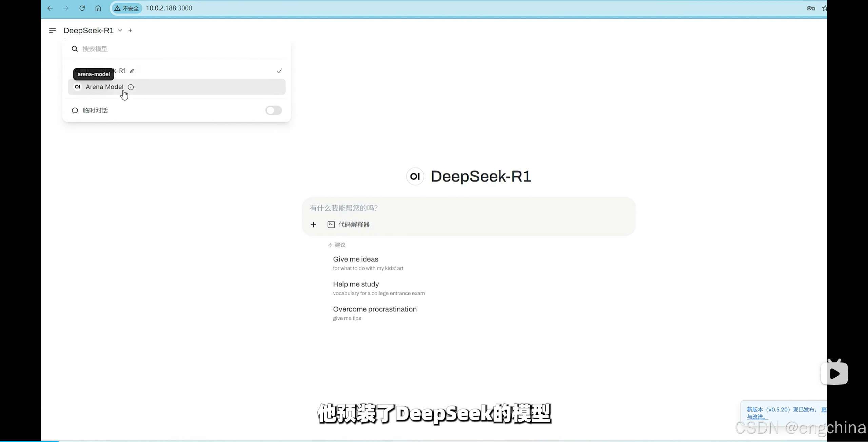This screenshot has height=442, width=868.
Task: Open the new version v0.5.20 update link
Action: [757, 417]
